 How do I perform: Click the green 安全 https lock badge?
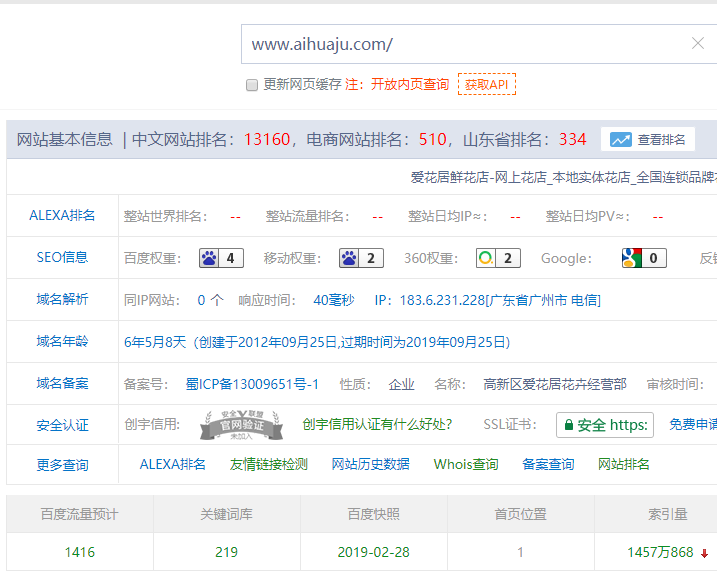pos(604,425)
